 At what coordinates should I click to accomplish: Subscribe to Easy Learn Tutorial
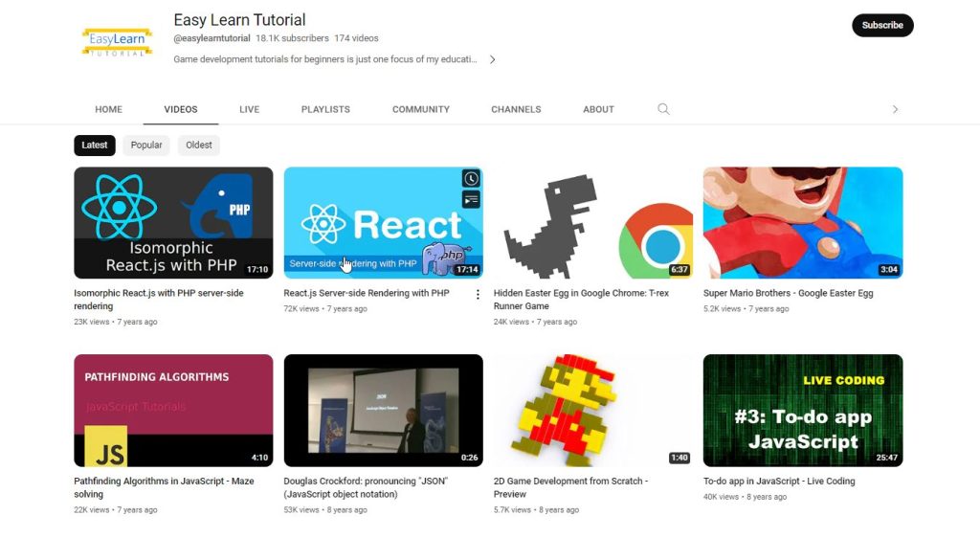[x=882, y=26]
